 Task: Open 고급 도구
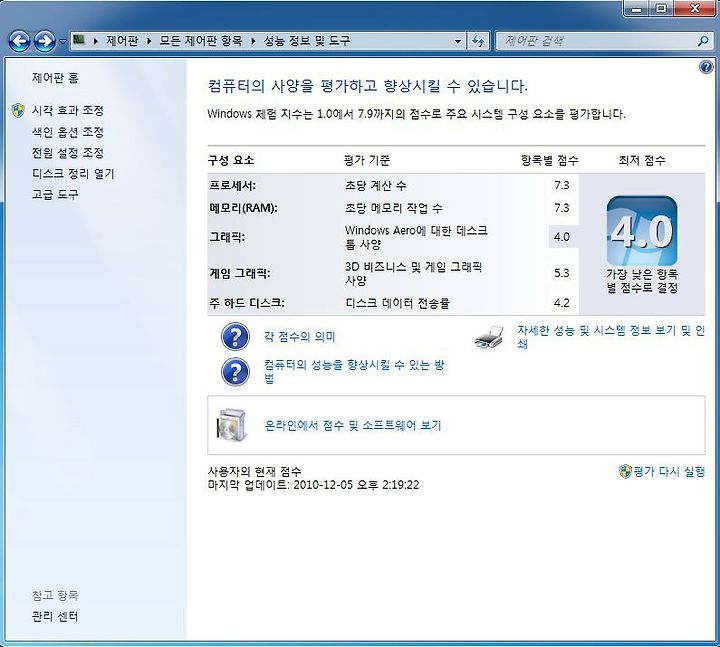[55, 194]
